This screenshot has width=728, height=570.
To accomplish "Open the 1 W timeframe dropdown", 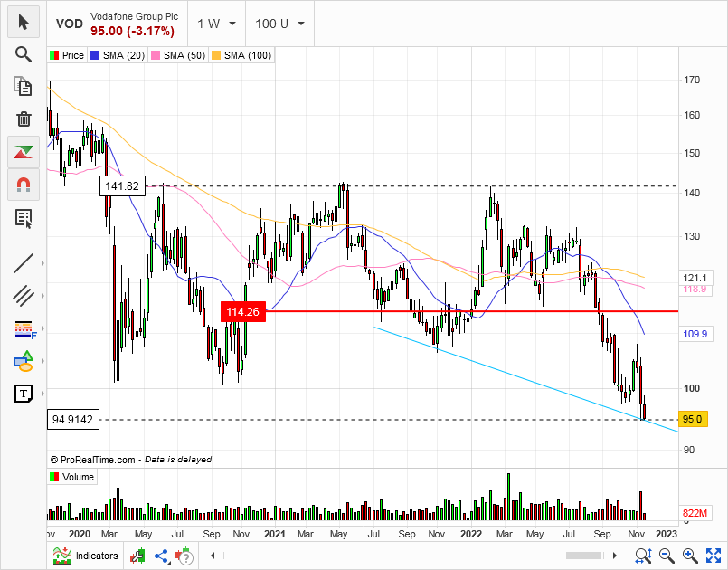I will (216, 24).
